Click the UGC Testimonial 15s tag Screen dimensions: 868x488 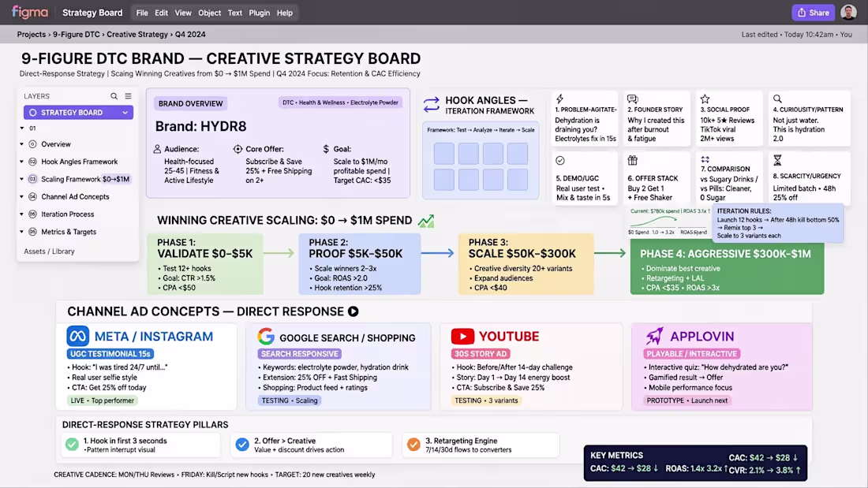click(110, 353)
